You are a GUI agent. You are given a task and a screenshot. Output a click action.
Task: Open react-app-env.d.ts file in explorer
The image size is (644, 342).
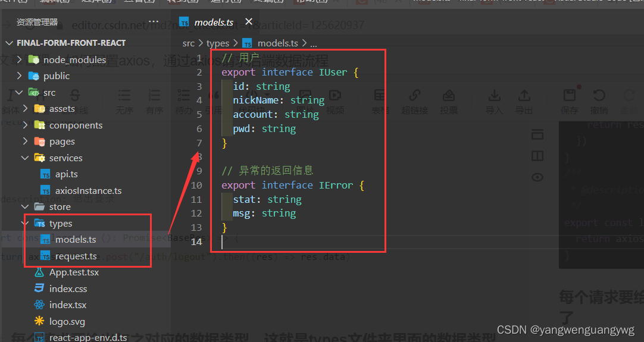point(88,337)
